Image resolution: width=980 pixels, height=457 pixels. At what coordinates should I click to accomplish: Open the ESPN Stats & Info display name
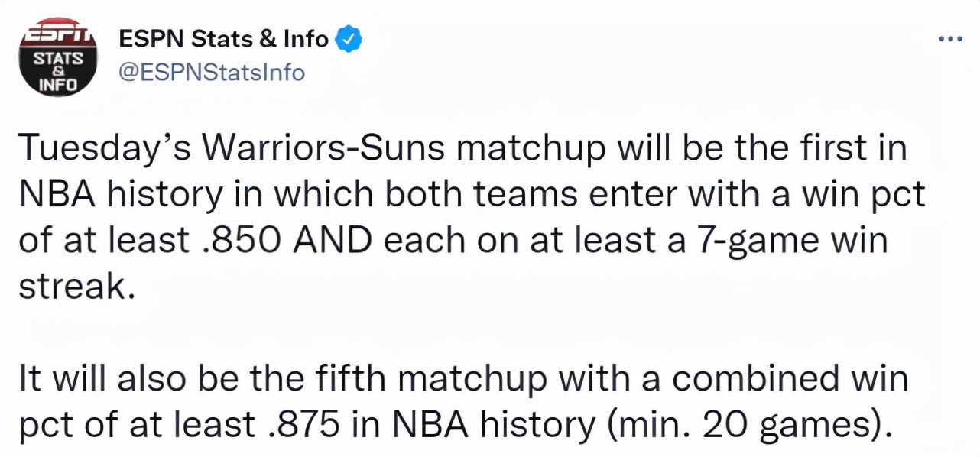click(x=222, y=38)
